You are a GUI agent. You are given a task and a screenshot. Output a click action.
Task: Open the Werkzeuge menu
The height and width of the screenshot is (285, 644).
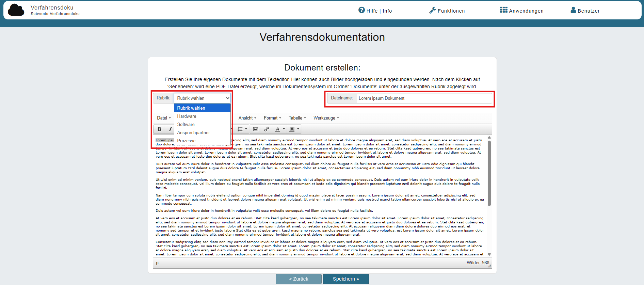(326, 118)
